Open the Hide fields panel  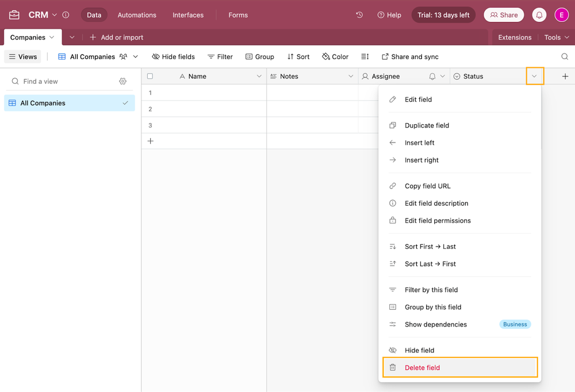[x=173, y=56]
